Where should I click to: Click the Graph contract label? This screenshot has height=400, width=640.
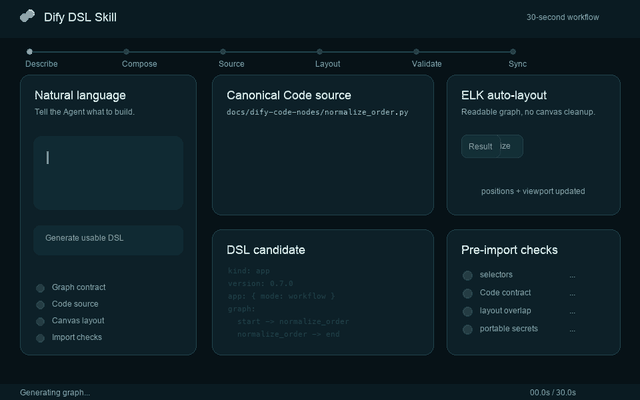(78, 287)
